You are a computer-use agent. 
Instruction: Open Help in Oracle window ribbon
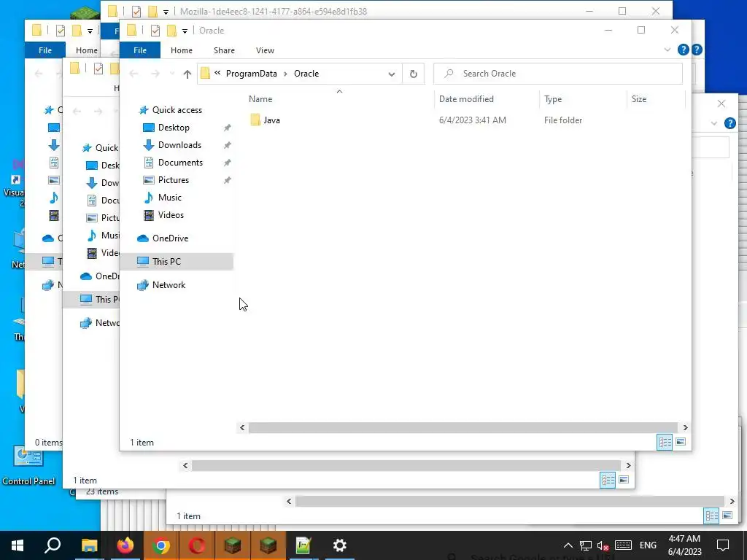point(683,50)
